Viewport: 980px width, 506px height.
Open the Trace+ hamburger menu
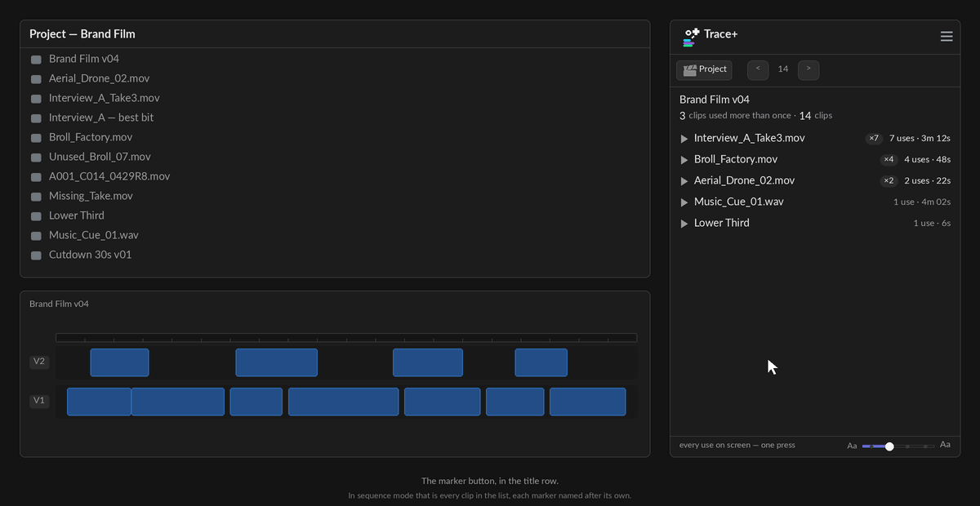[x=947, y=37]
